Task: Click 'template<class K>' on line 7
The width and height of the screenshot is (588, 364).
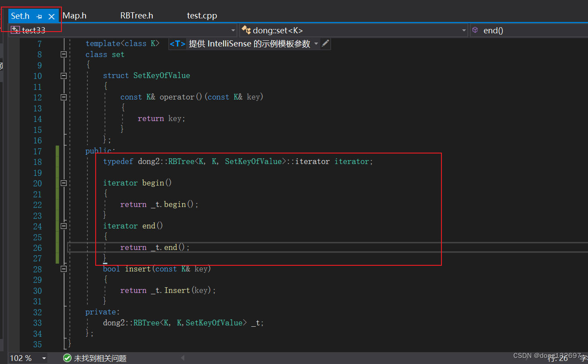Action: pos(122,43)
